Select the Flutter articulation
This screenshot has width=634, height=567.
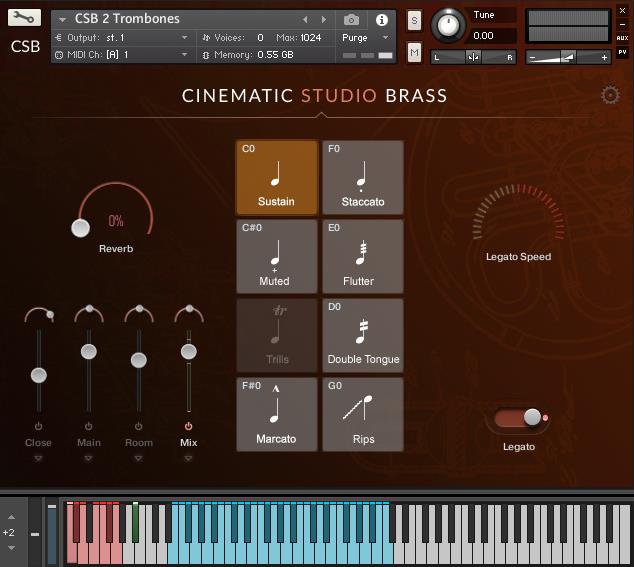coord(362,257)
